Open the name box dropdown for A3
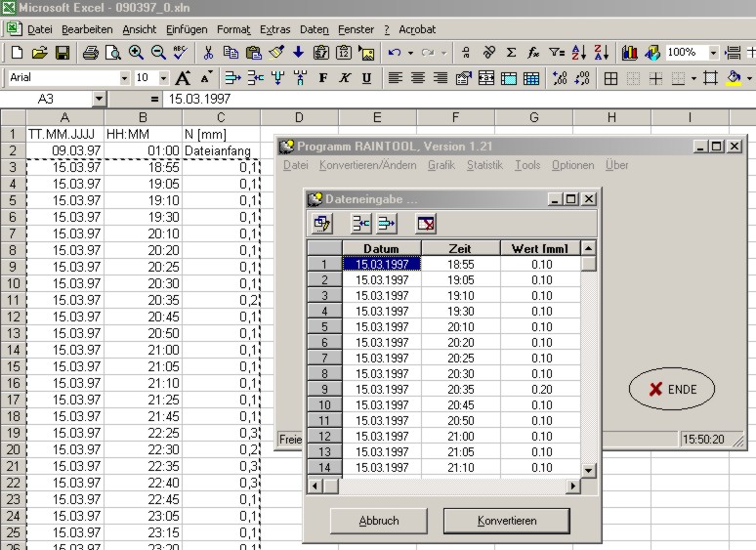This screenshot has width=756, height=550. coord(99,100)
